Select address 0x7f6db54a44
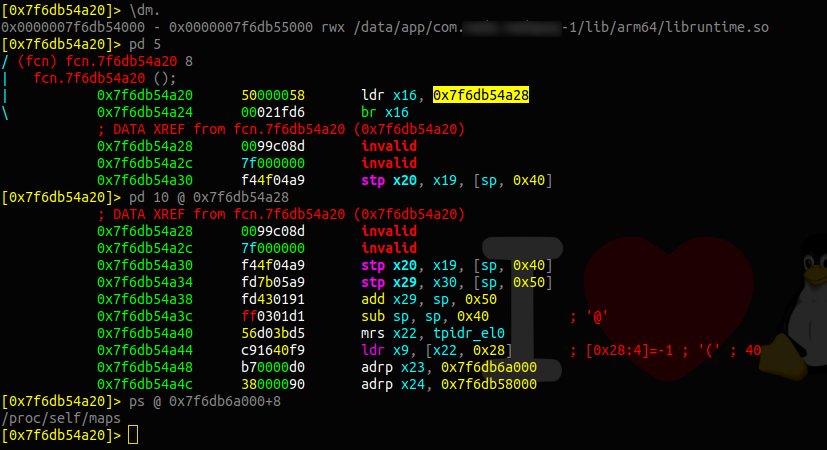This screenshot has height=450, width=827. tap(145, 350)
